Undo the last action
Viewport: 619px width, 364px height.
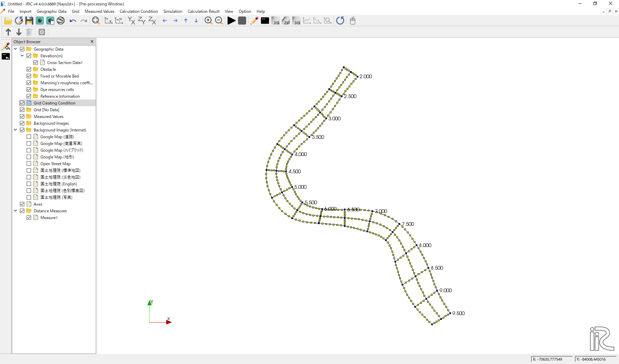(x=73, y=21)
